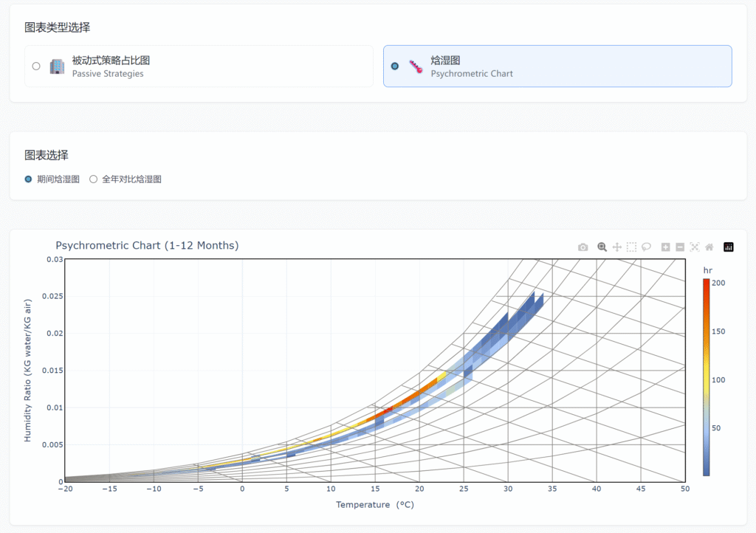Click the Autoscale icon

coord(695,247)
